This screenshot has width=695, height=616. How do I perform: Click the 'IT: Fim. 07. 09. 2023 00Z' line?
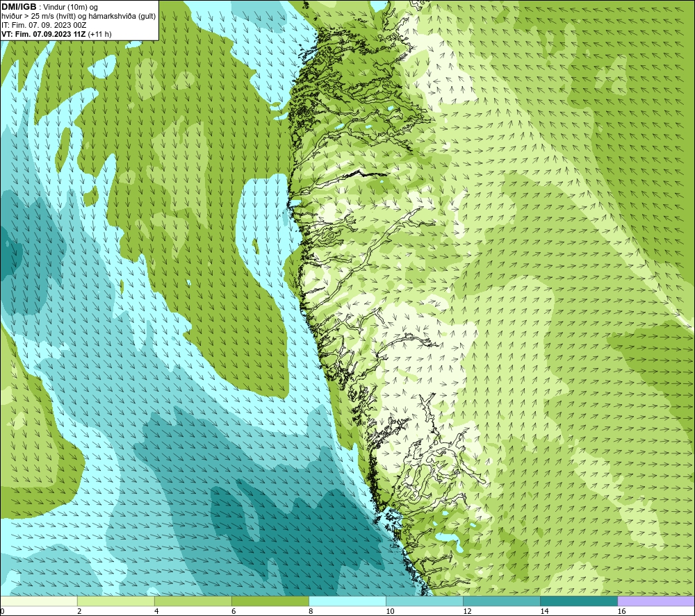44,25
